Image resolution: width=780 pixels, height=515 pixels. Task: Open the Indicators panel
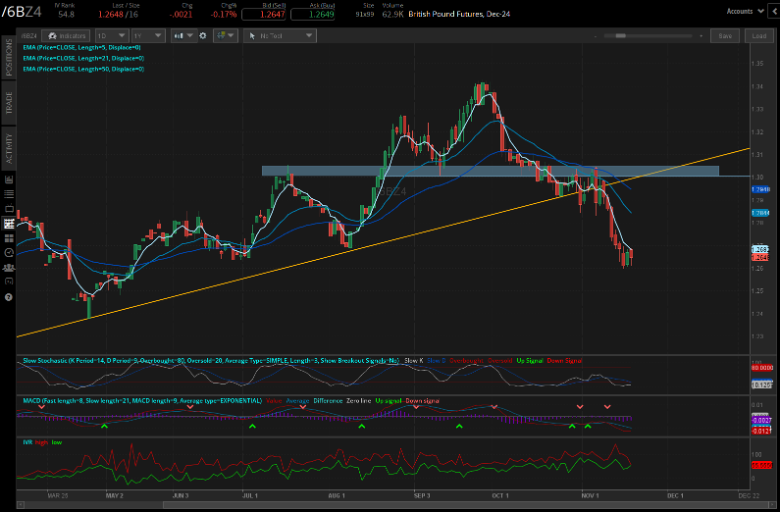pyautogui.click(x=71, y=36)
